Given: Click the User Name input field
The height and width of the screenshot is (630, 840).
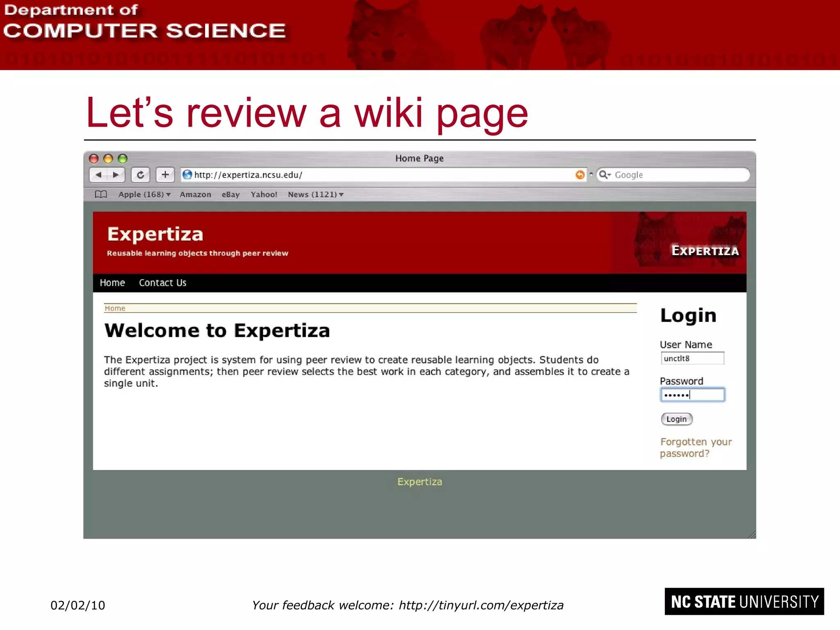Looking at the screenshot, I should point(692,358).
